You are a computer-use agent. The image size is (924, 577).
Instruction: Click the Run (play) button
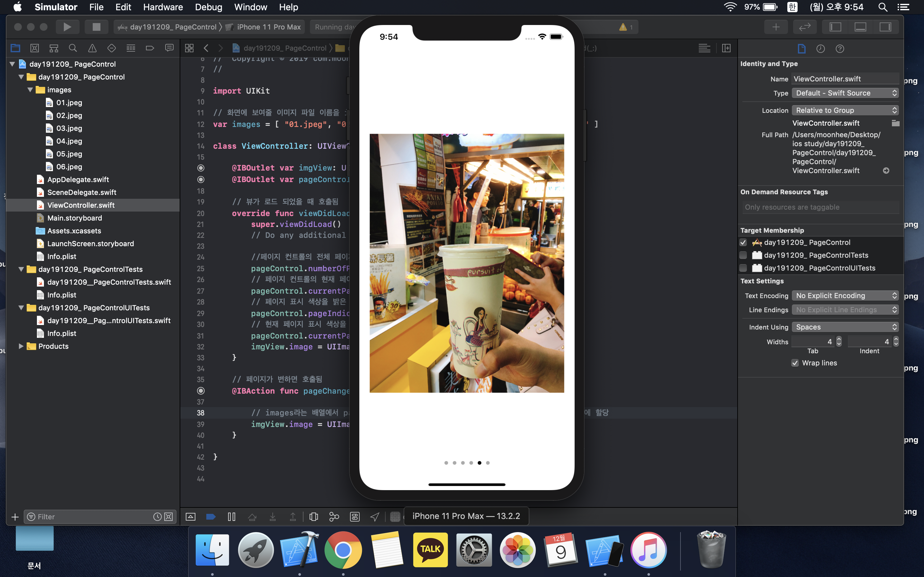point(67,27)
